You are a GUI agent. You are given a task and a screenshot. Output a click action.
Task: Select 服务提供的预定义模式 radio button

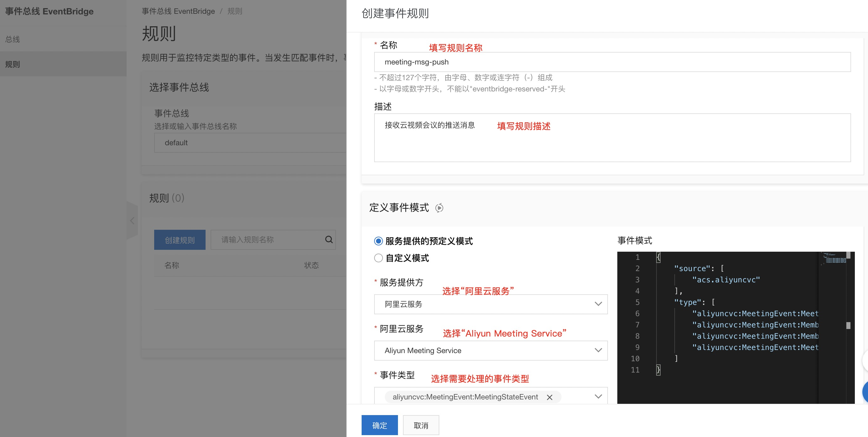tap(379, 241)
